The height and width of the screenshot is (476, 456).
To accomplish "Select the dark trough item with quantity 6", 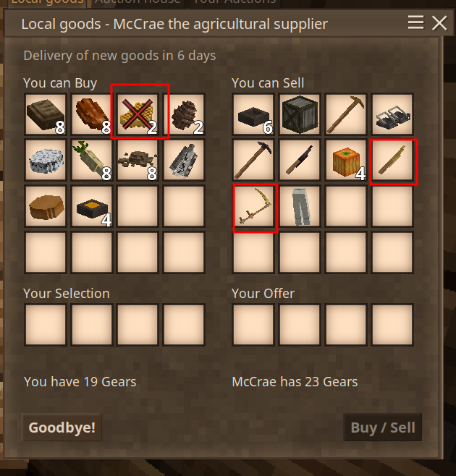I will click(253, 114).
